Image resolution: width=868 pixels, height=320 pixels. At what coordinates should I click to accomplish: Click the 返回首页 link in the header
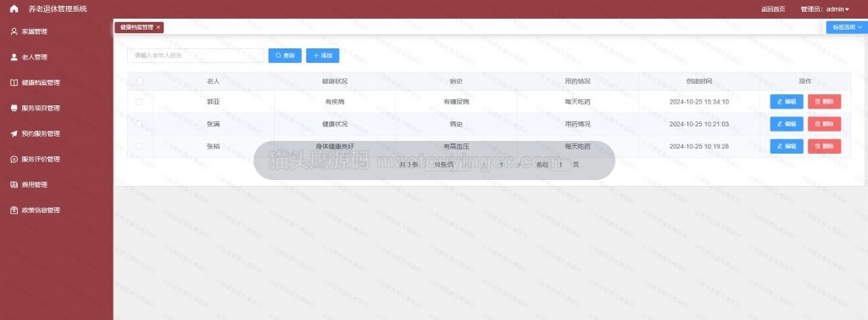[x=773, y=8]
